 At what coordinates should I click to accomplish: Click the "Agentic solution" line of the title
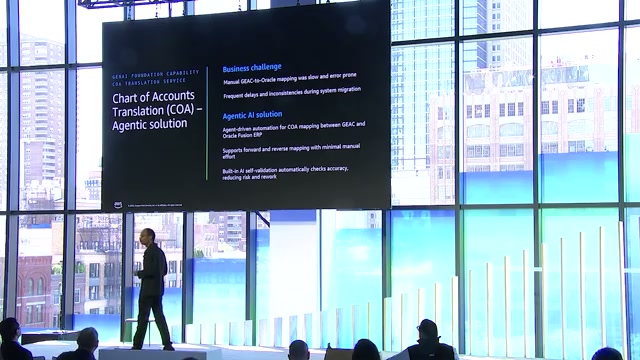[150, 124]
